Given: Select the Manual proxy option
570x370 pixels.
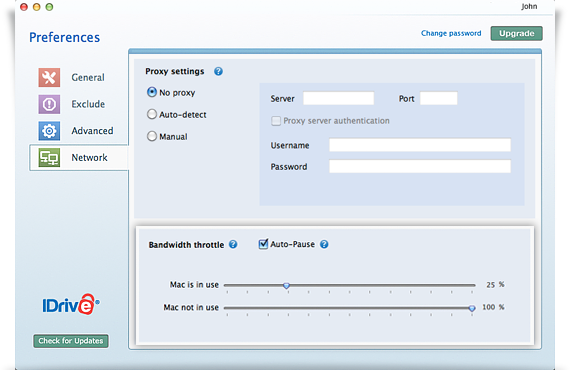Looking at the screenshot, I should tap(152, 136).
